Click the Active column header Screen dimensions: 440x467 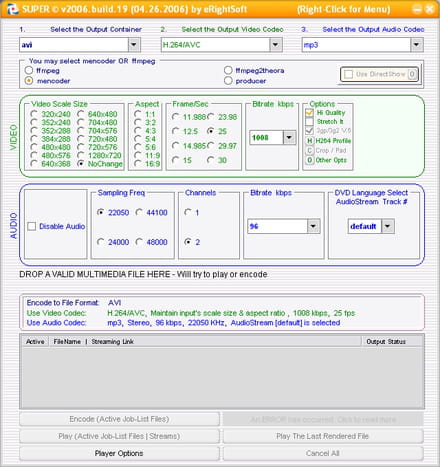(x=35, y=342)
